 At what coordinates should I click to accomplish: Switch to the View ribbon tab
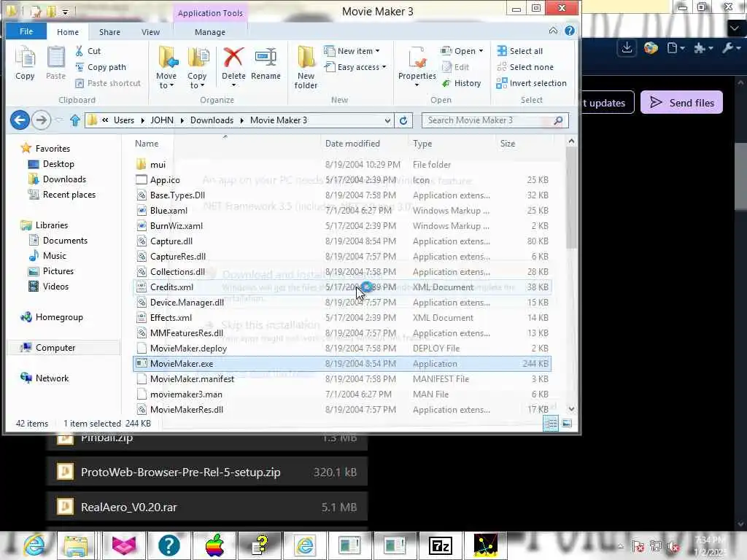click(x=150, y=32)
